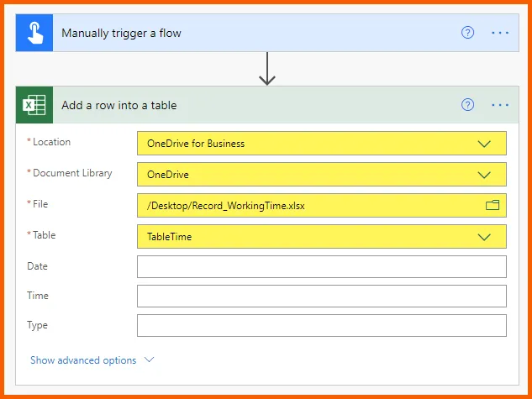This screenshot has width=532, height=399.
Task: Click the Excel icon on the action card
Action: coord(34,105)
